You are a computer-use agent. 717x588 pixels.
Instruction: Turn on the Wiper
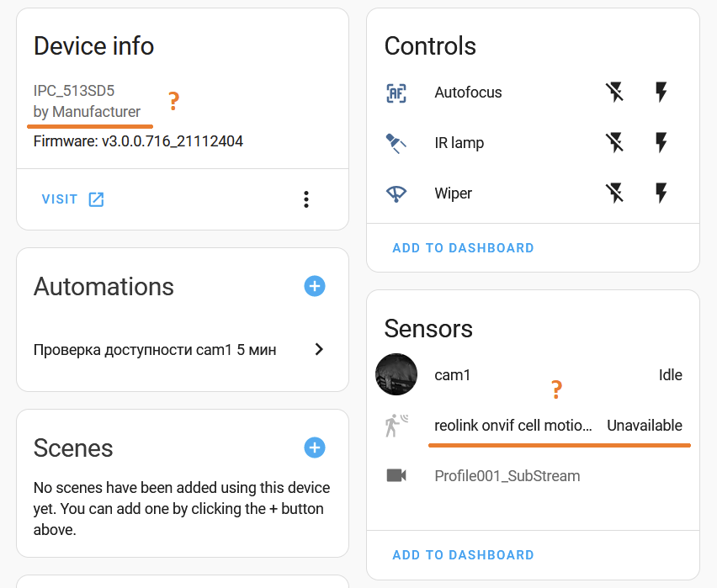(661, 193)
